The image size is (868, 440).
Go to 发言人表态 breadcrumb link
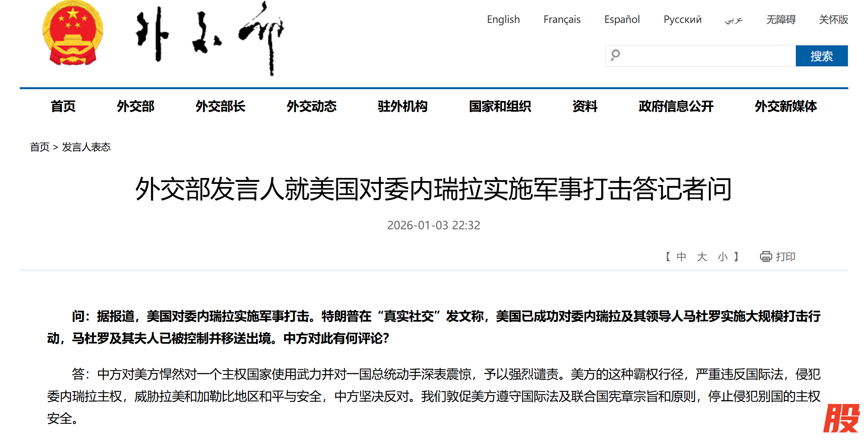point(86,147)
